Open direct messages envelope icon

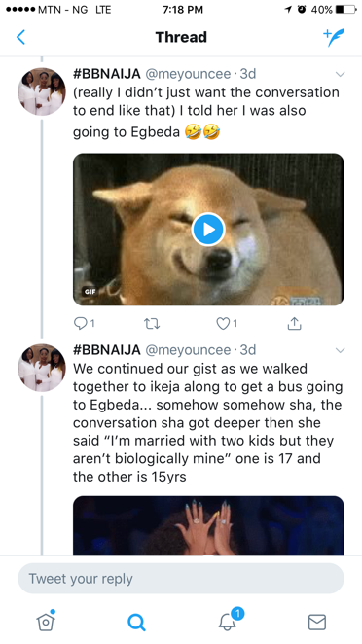[x=317, y=622]
